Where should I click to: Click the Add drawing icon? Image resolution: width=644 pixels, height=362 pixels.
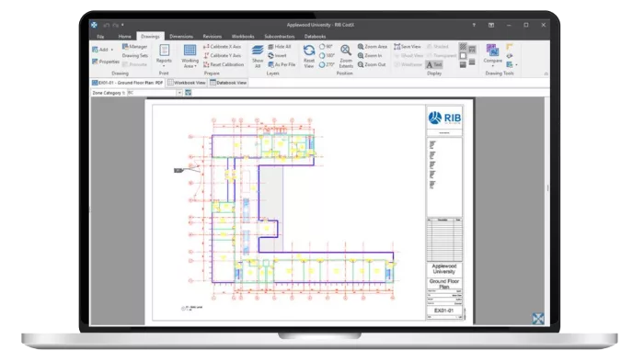coord(96,50)
